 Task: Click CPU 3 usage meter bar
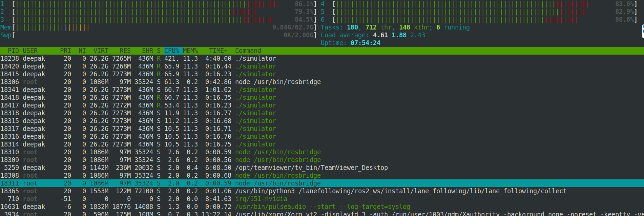[164, 20]
